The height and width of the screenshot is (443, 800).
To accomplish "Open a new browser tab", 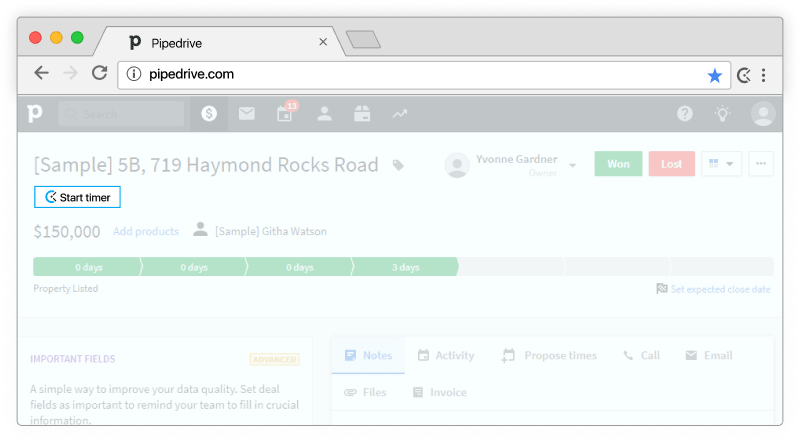I will [363, 39].
